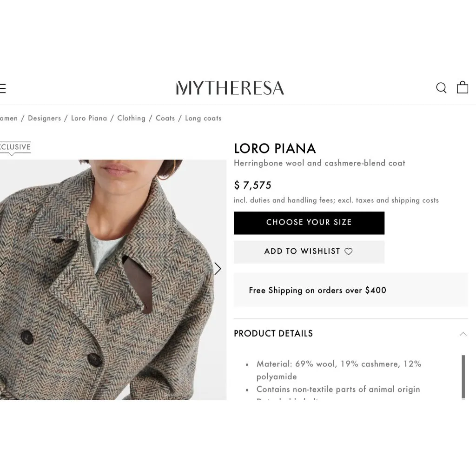Show the next product image
The width and height of the screenshot is (476, 476).
(218, 269)
